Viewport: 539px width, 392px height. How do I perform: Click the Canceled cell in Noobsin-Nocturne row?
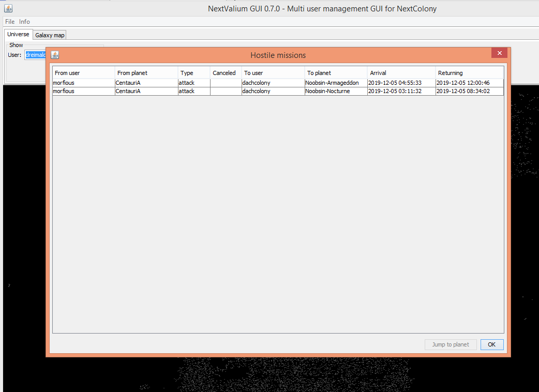pyautogui.click(x=226, y=91)
